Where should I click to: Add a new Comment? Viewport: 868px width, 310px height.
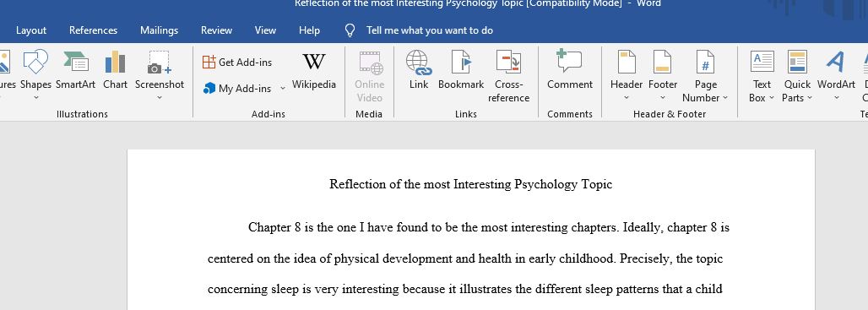(x=570, y=69)
